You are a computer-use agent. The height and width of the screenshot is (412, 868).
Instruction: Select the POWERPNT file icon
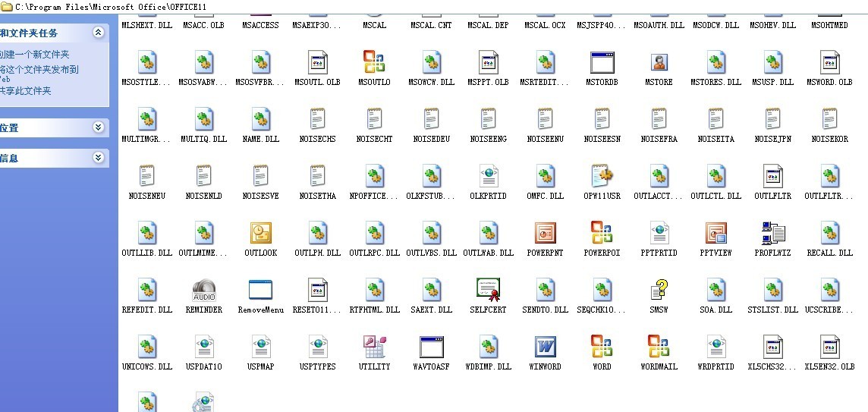click(x=545, y=233)
